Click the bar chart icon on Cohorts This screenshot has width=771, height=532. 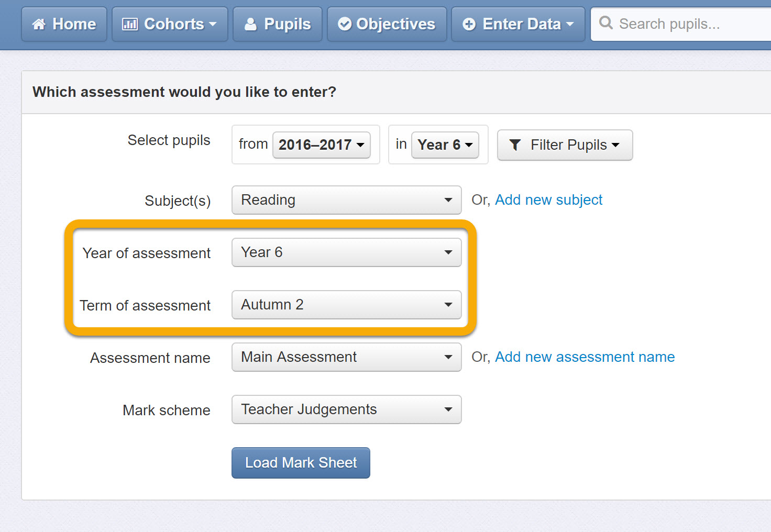129,24
